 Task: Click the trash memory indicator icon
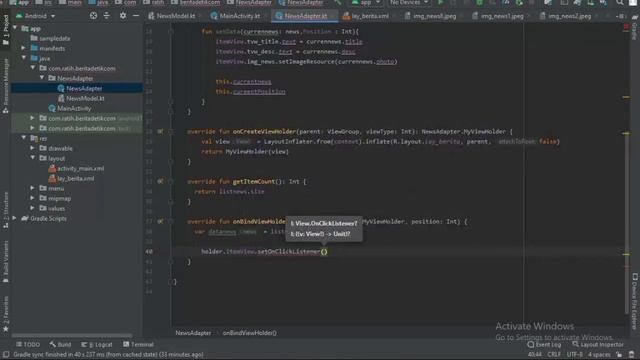631,354
